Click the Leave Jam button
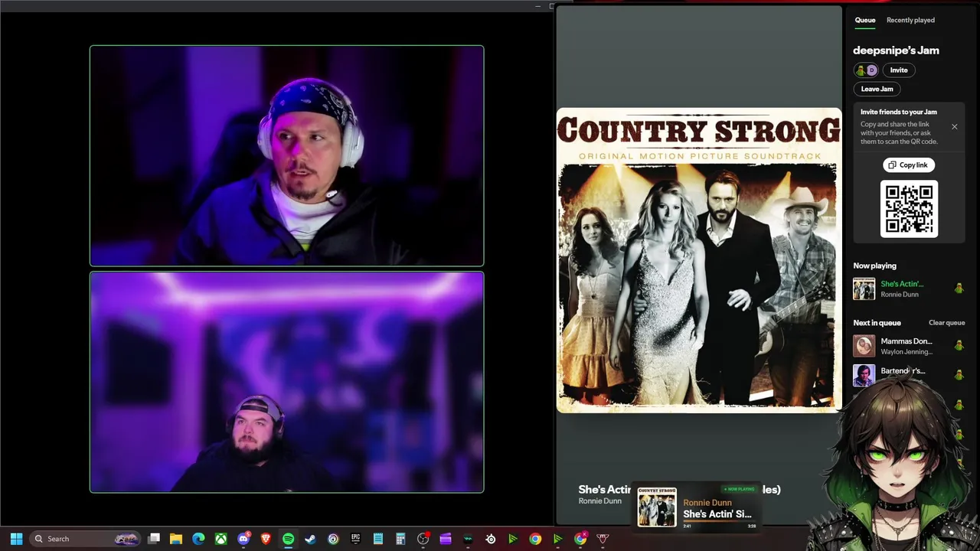Image resolution: width=980 pixels, height=551 pixels. [x=877, y=89]
